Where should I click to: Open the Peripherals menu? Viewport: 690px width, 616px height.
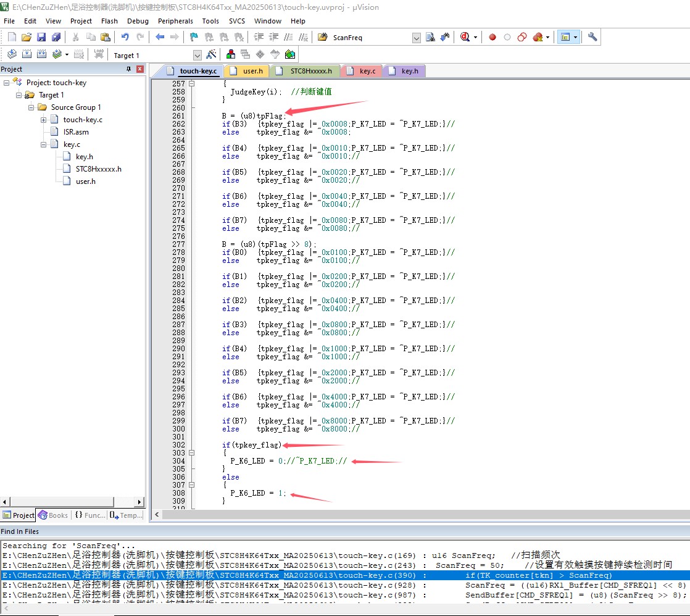pyautogui.click(x=175, y=21)
